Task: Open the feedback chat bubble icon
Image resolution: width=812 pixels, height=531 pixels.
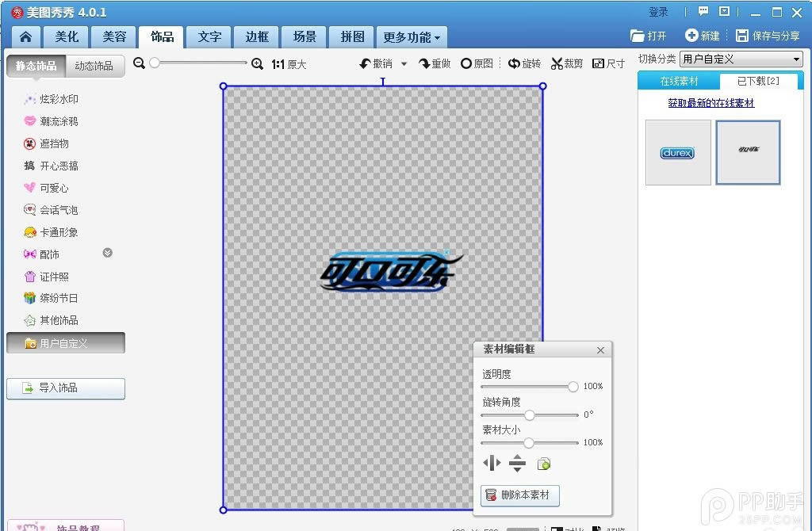Action: tap(703, 11)
